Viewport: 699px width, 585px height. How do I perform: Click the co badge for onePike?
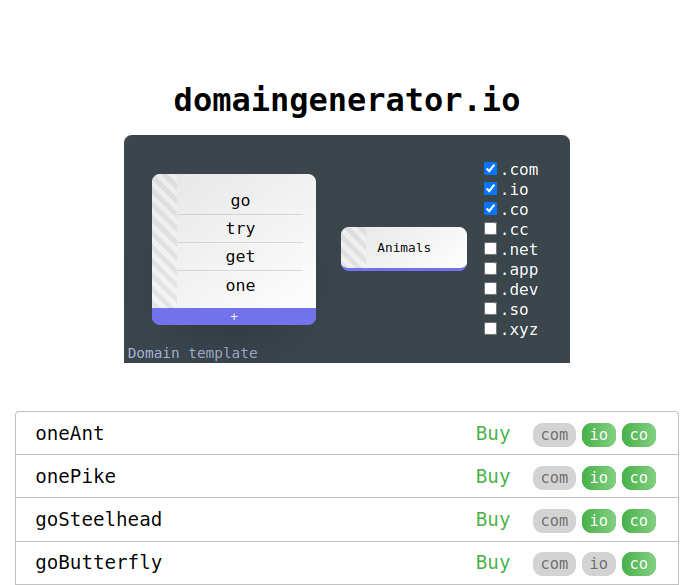[639, 478]
